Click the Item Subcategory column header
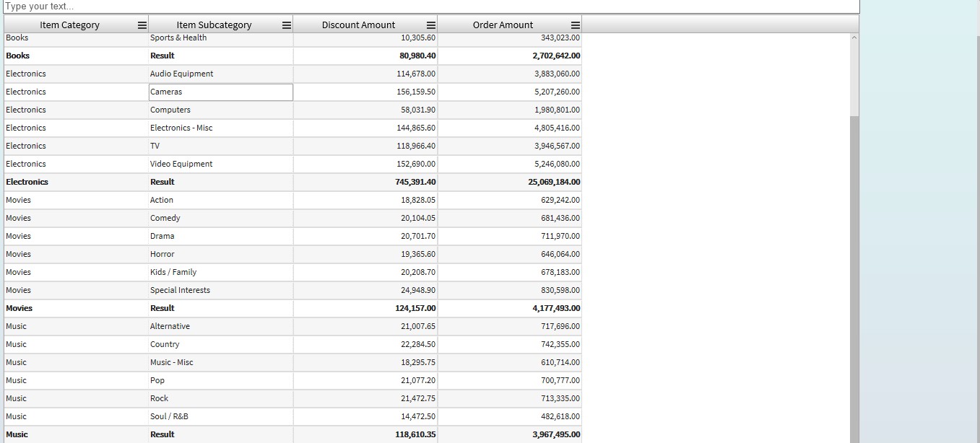The width and height of the screenshot is (980, 443). tap(214, 25)
